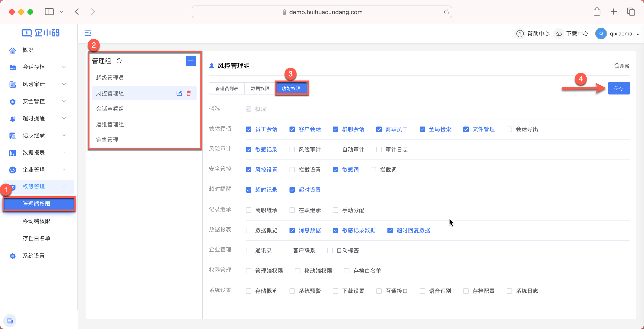644x329 pixels.
Task: Enable 数据概览 checkbox
Action: pyautogui.click(x=249, y=230)
